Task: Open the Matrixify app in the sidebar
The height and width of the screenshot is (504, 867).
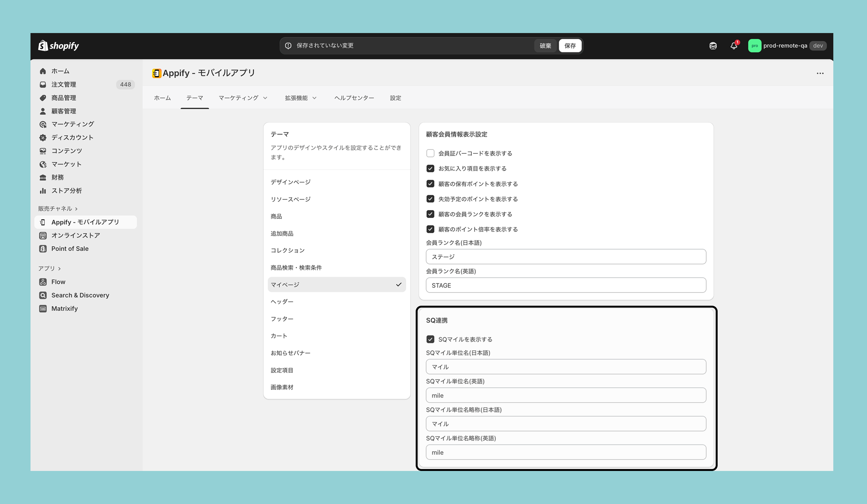Action: (x=64, y=309)
